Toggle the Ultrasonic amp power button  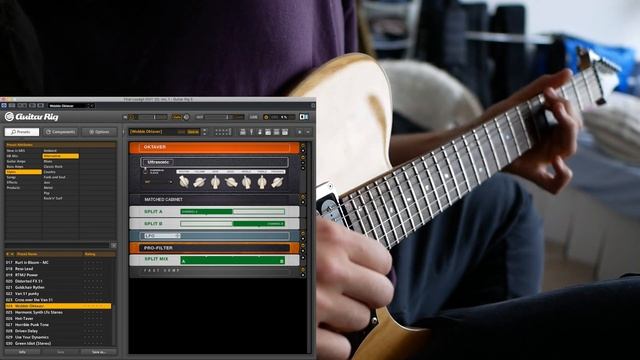tap(303, 157)
